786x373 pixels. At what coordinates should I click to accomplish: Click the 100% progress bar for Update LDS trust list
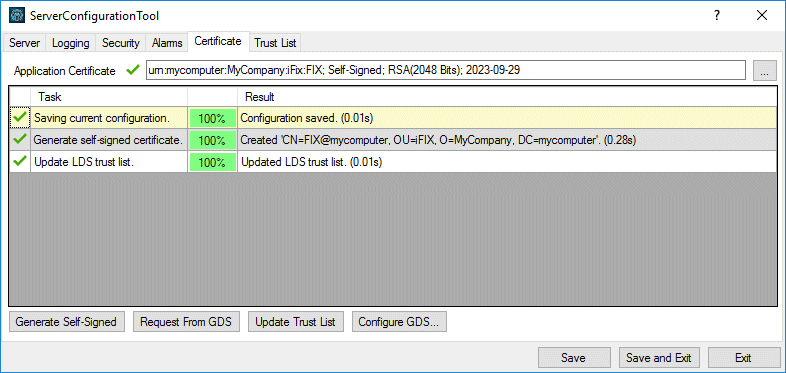click(213, 162)
